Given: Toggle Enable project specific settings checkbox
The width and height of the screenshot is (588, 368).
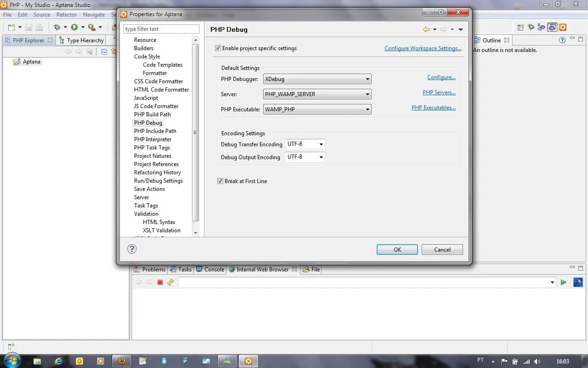Looking at the screenshot, I should (218, 48).
